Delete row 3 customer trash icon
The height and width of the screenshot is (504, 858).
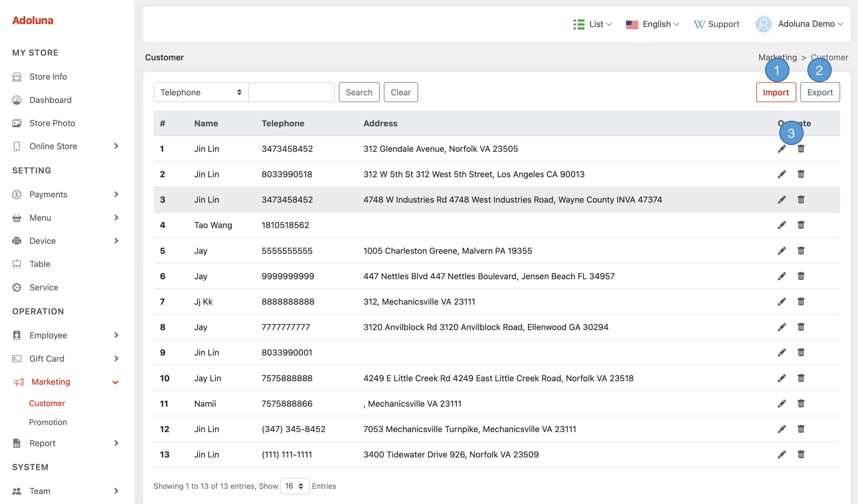click(x=801, y=200)
